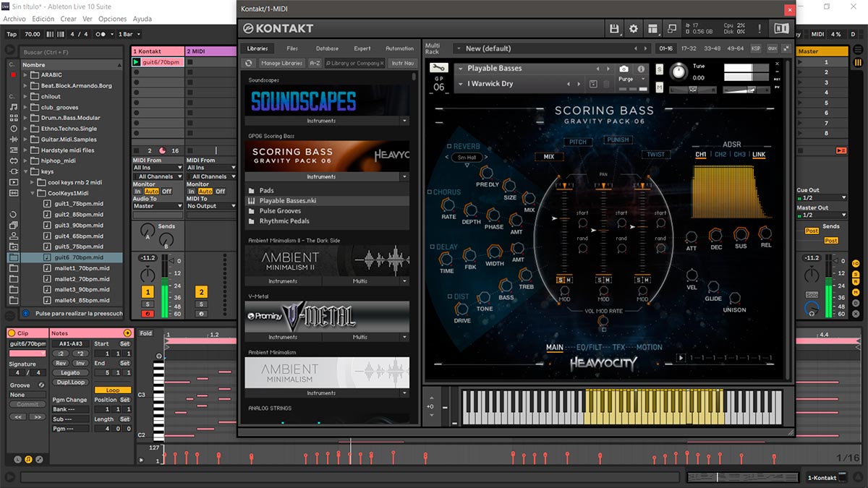Viewport: 868px width, 488px height.
Task: Open the instrument info icon in Kontakt
Action: 641,69
